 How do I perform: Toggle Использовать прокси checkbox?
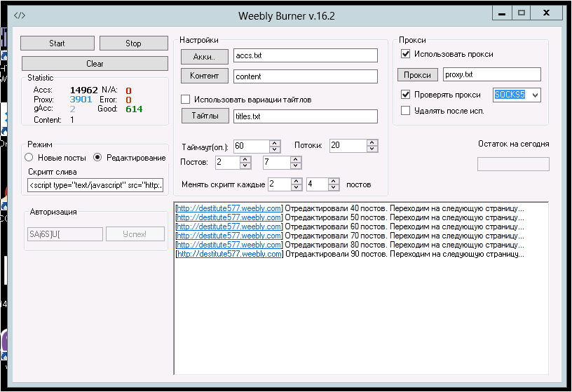point(405,54)
